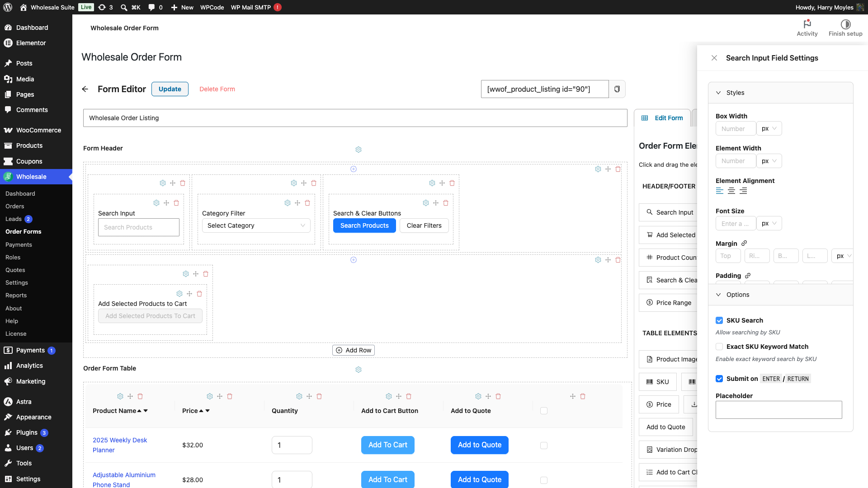Switch to the Edit Form tab
The height and width of the screenshot is (488, 868).
click(x=662, y=118)
